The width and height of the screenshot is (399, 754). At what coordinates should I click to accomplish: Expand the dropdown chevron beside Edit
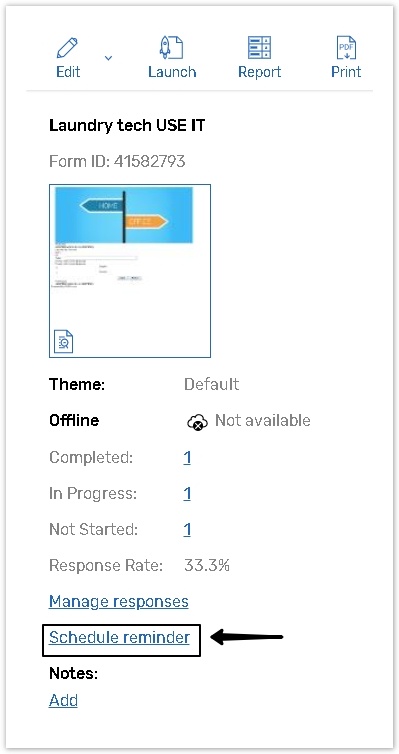[x=109, y=58]
